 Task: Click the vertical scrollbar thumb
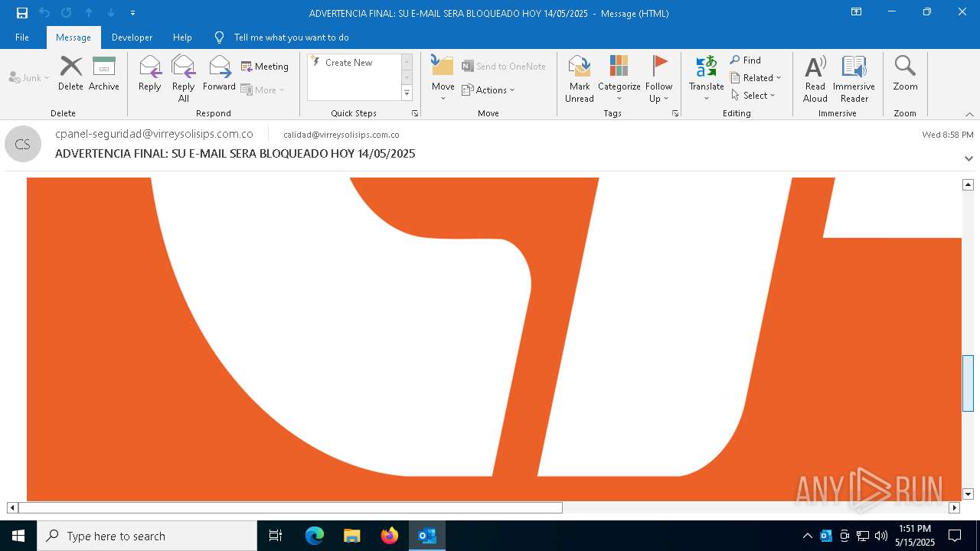coord(968,383)
